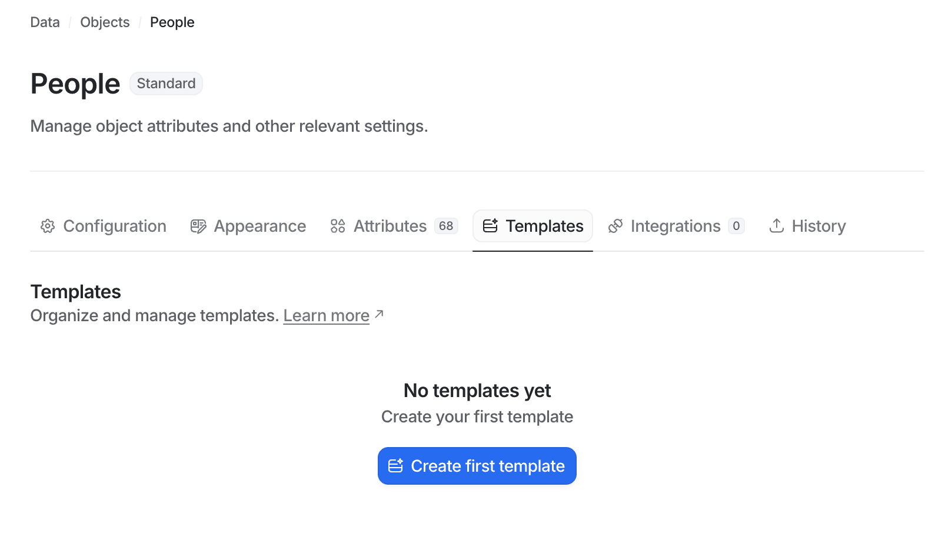This screenshot has width=945, height=560.
Task: Navigate to Data via breadcrumb
Action: tap(45, 22)
